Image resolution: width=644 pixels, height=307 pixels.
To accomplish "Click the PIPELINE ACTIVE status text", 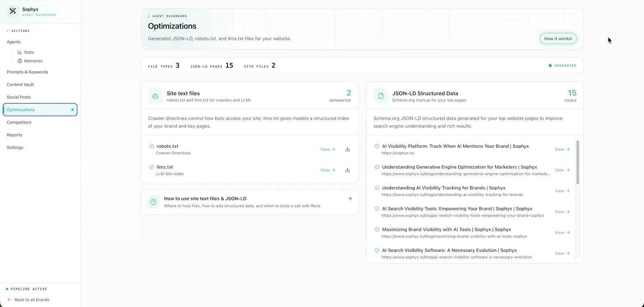I will point(29,289).
